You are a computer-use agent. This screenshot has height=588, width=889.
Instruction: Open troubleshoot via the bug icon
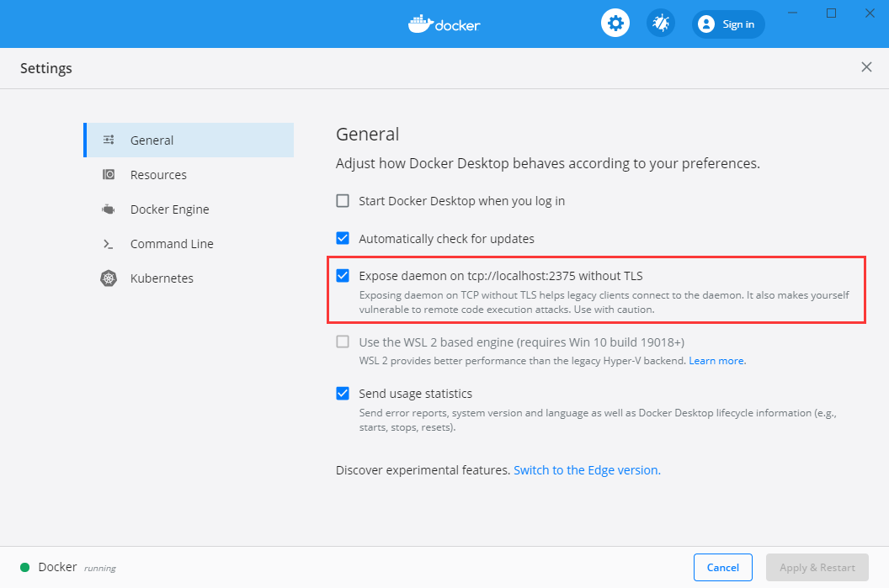[661, 24]
